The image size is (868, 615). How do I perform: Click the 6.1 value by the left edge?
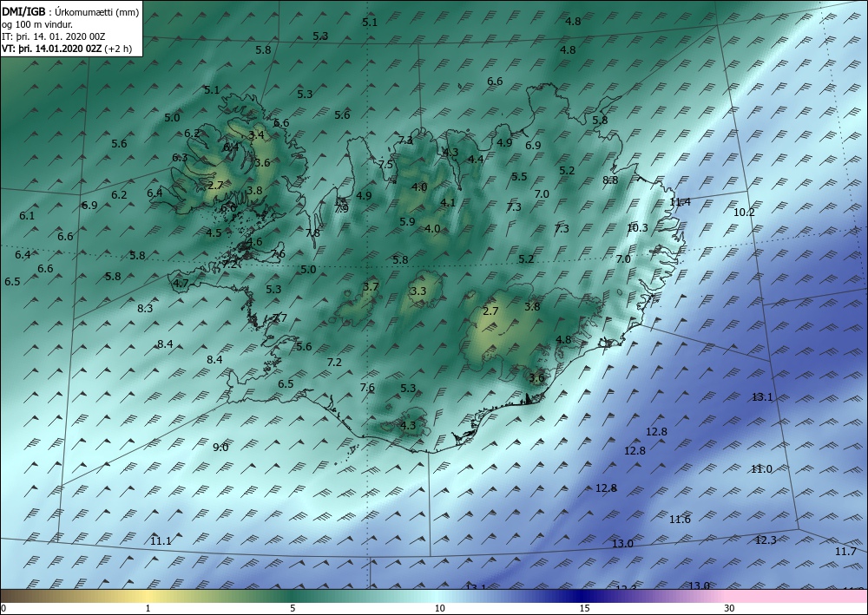pyautogui.click(x=27, y=216)
